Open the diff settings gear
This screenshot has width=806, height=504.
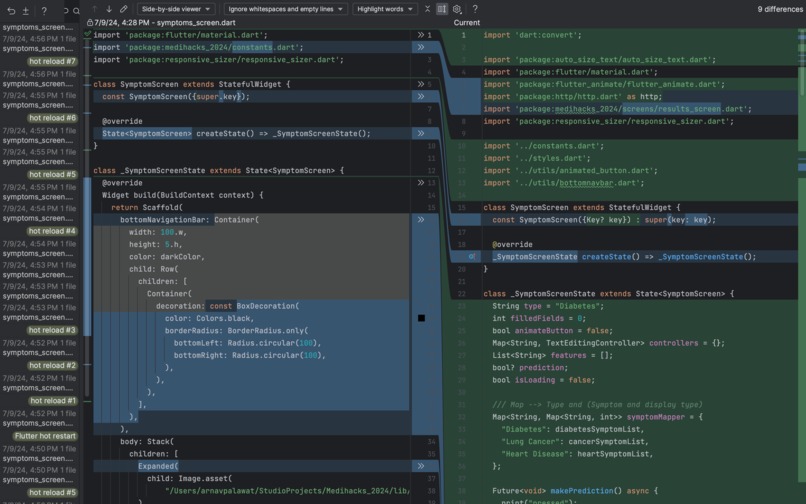[457, 9]
